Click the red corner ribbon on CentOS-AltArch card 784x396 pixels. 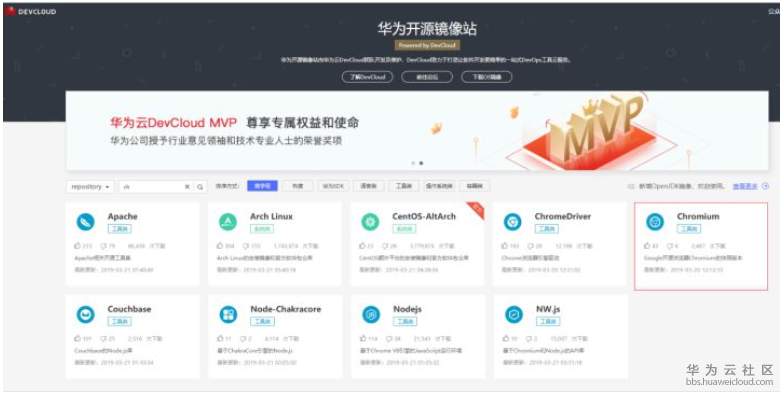476,210
